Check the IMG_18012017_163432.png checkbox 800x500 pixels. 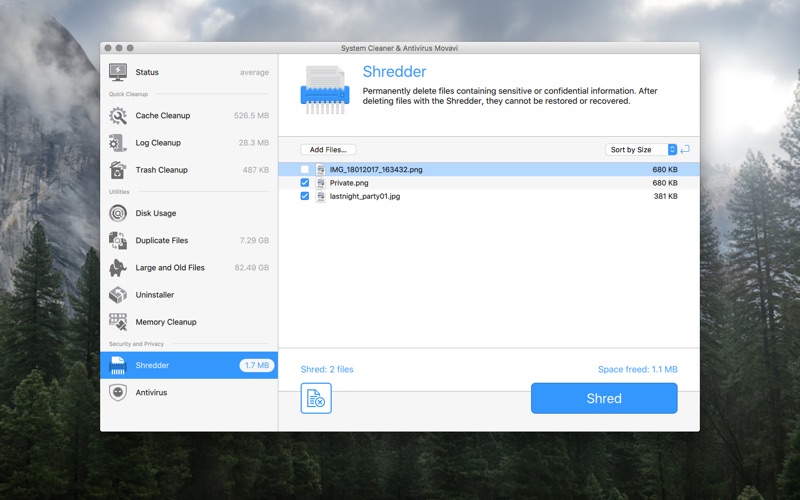point(305,170)
